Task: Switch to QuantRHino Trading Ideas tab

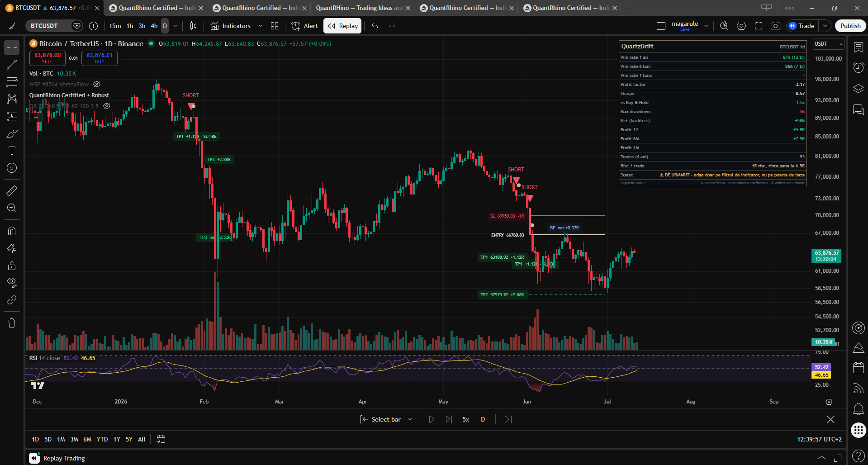Action: coord(360,8)
